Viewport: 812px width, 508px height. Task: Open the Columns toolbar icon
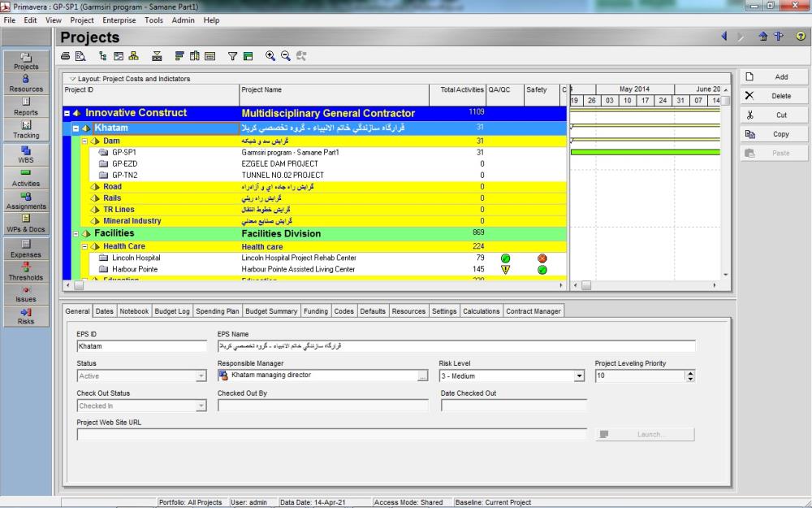point(195,56)
